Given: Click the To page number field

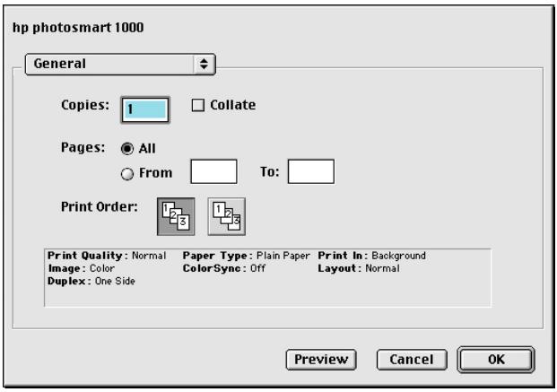Looking at the screenshot, I should pyautogui.click(x=311, y=171).
